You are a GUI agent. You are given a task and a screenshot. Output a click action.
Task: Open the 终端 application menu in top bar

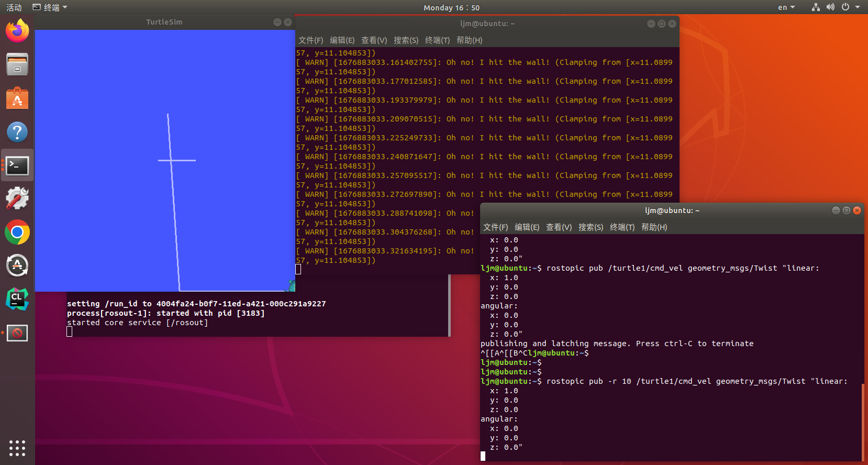coord(50,7)
